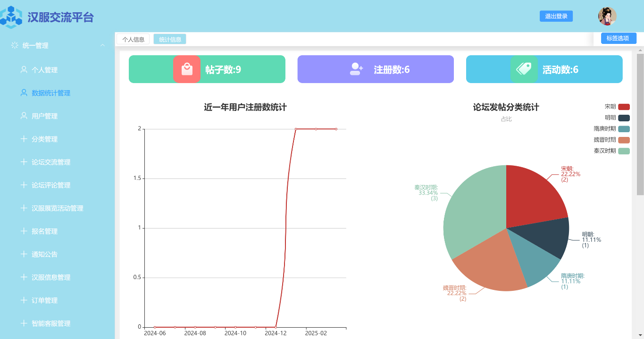This screenshot has height=339, width=644.
Task: Click the 近一年用户注册数统计 chart title
Action: 245,107
